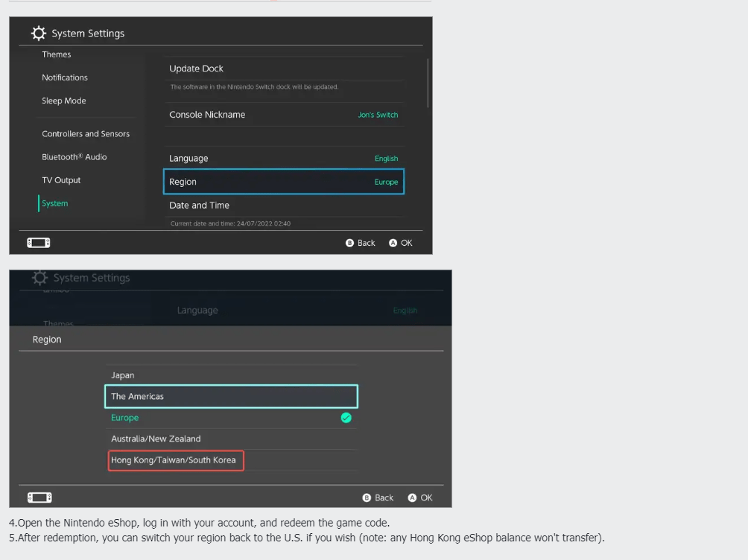Click the dimmed Language label behind the Region list
This screenshot has width=748, height=560.
[197, 311]
